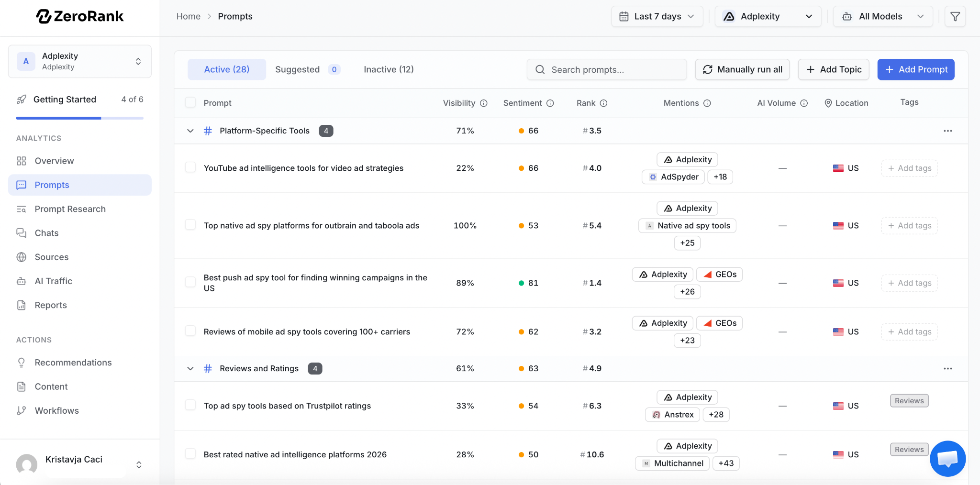Image resolution: width=980 pixels, height=485 pixels.
Task: Go to Overview in the sidebar
Action: [x=80, y=161]
